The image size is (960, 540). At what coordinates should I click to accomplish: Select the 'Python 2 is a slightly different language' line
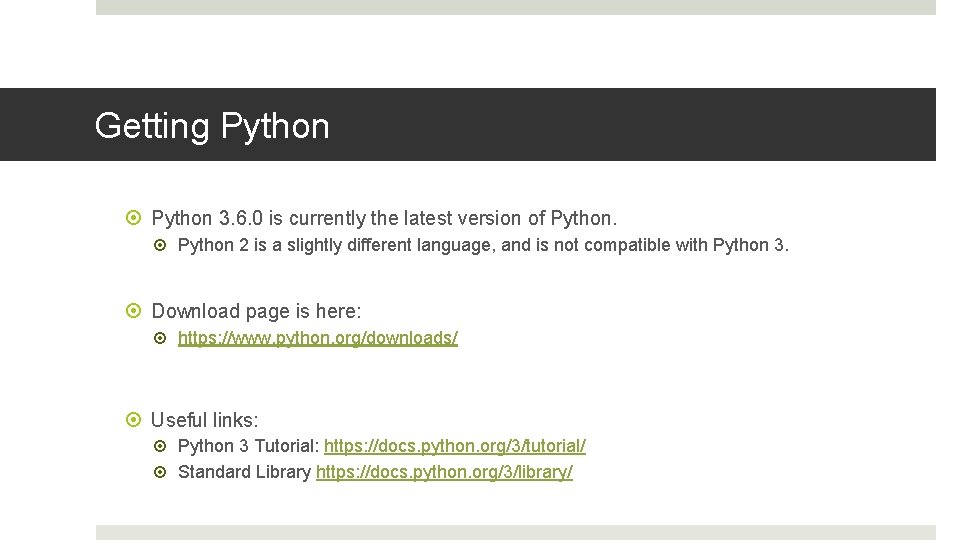483,245
